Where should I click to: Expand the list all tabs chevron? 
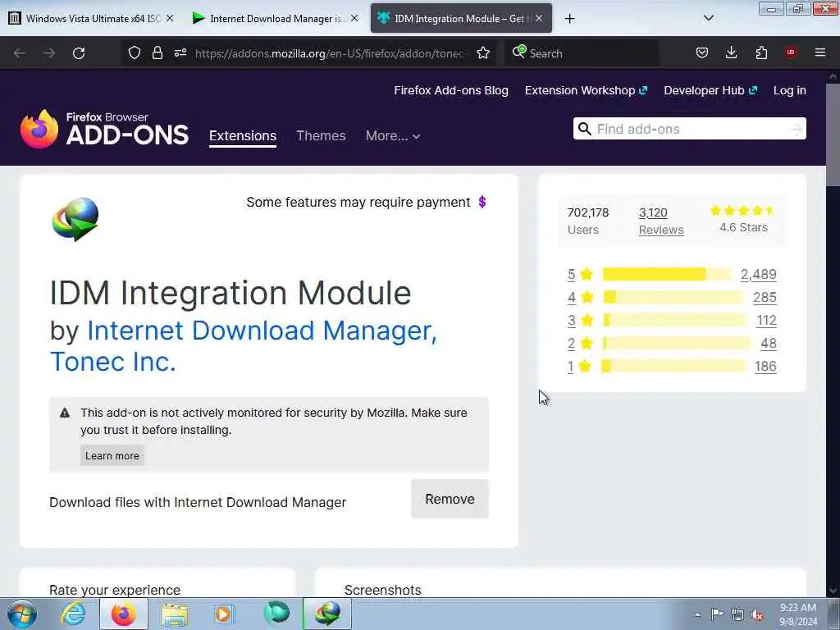pos(708,18)
